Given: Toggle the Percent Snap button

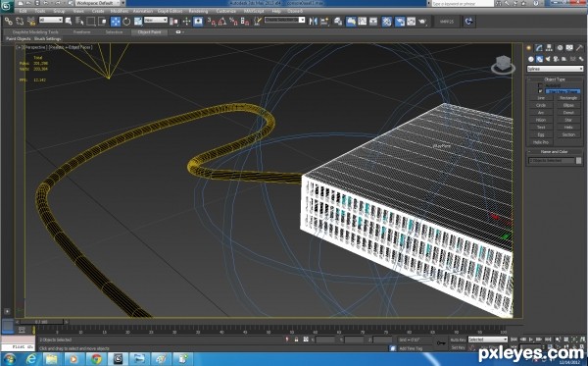Looking at the screenshot, I should pyautogui.click(x=233, y=22).
